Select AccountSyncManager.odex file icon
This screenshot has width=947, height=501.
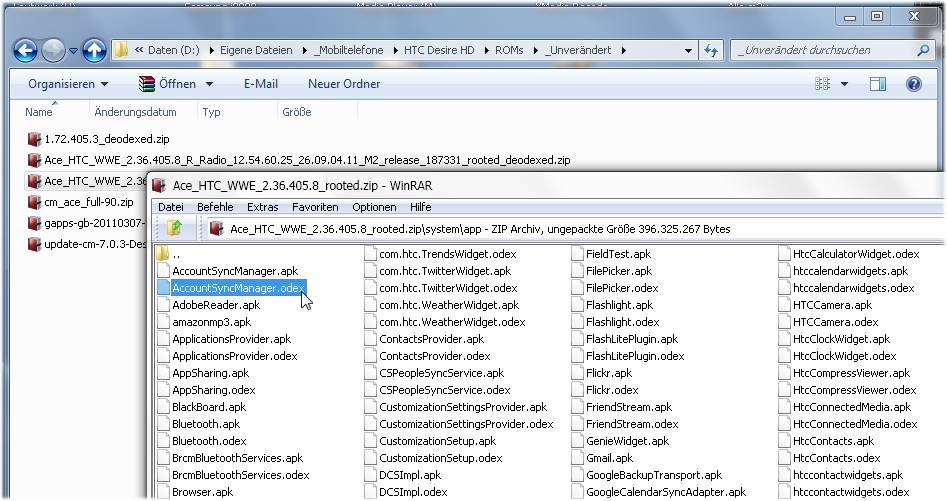click(x=163, y=288)
